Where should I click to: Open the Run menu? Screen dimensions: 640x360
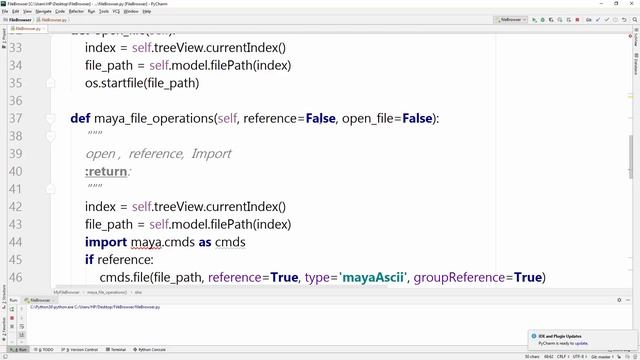(x=91, y=11)
